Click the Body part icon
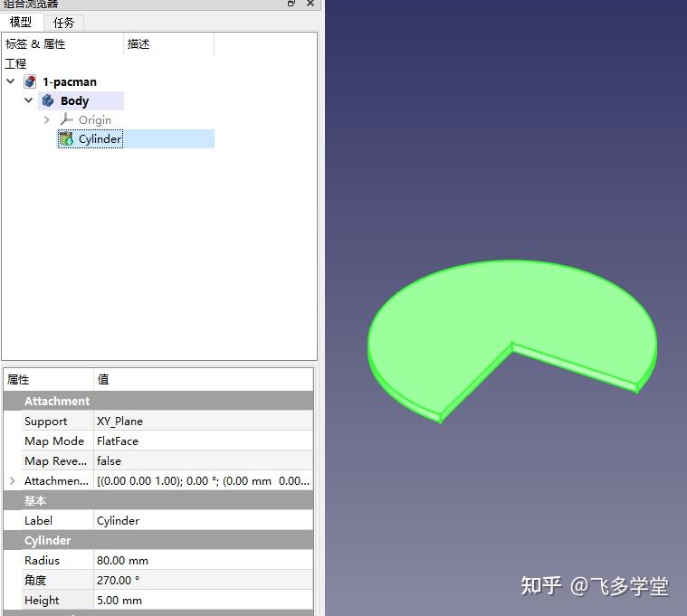Screen dimensions: 687x616 [48, 100]
